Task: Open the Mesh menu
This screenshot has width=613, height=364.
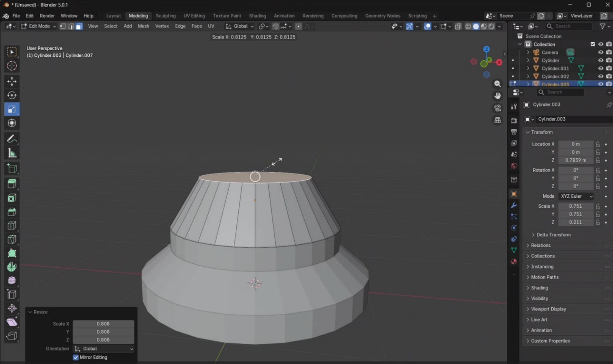Action: [143, 26]
